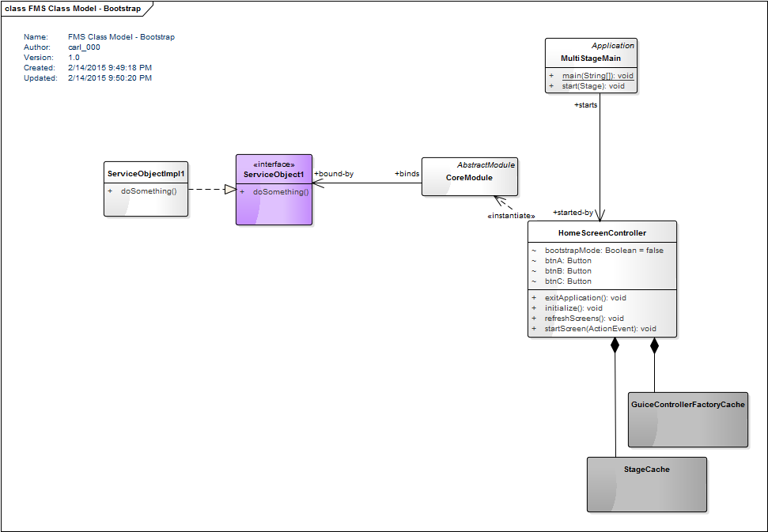Click the refreshScreens(): void operation
The width and height of the screenshot is (768, 532).
[x=584, y=318]
